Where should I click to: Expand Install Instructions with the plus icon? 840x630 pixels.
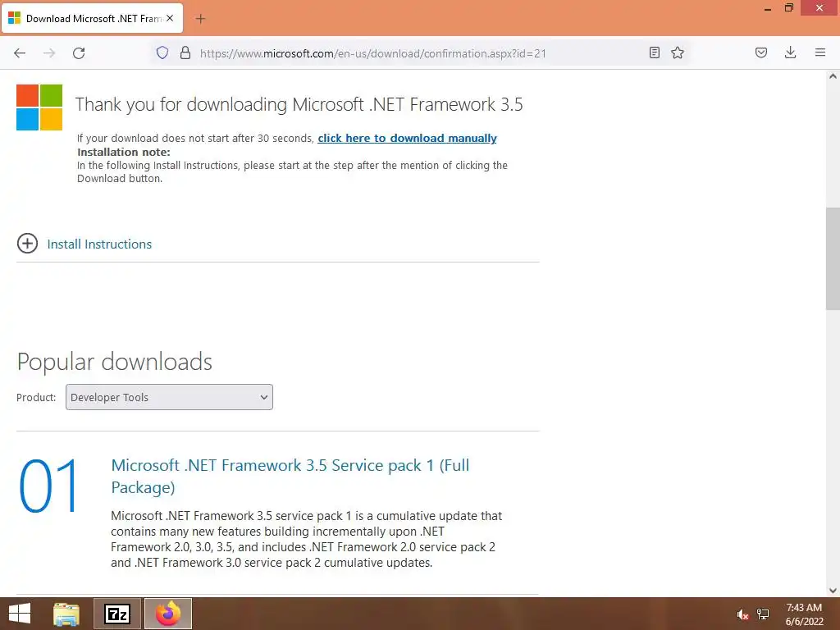click(x=27, y=243)
